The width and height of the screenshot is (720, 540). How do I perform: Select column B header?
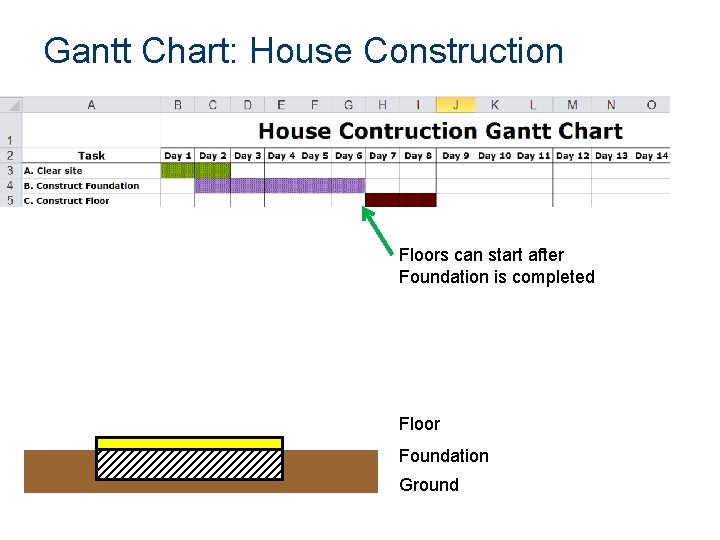coord(178,105)
